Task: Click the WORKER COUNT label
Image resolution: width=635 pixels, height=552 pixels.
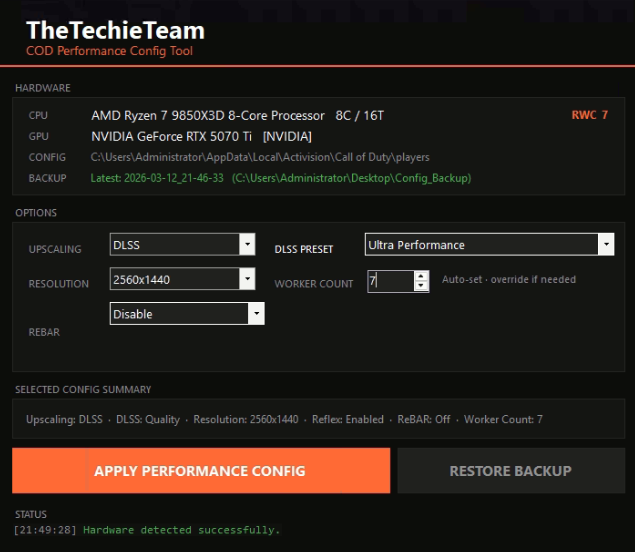Action: tap(314, 284)
